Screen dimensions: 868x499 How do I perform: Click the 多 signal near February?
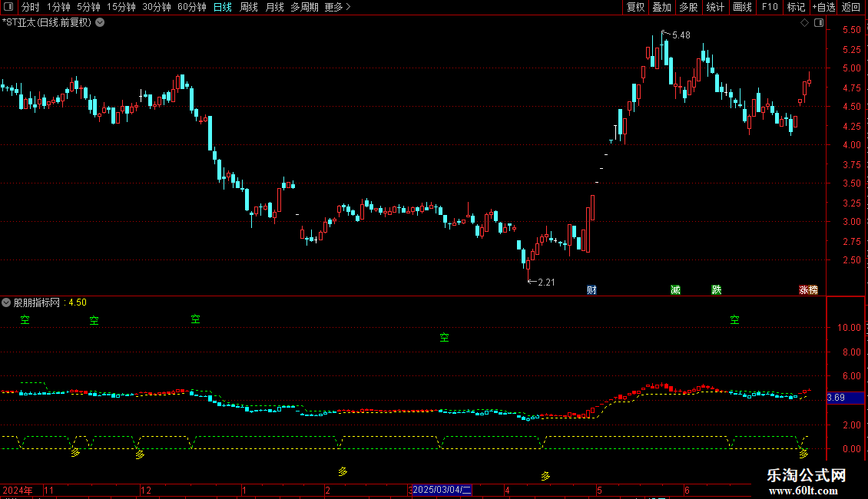click(x=343, y=472)
